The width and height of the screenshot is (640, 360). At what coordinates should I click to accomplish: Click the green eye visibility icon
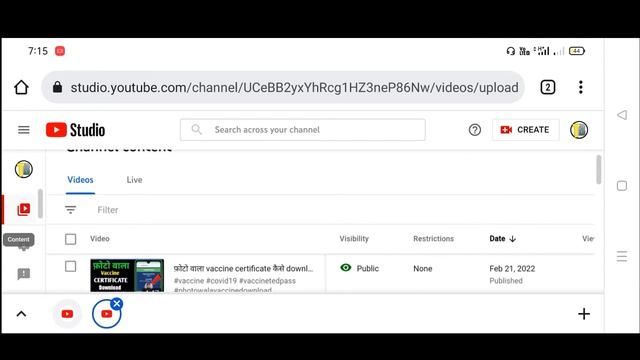click(x=346, y=268)
